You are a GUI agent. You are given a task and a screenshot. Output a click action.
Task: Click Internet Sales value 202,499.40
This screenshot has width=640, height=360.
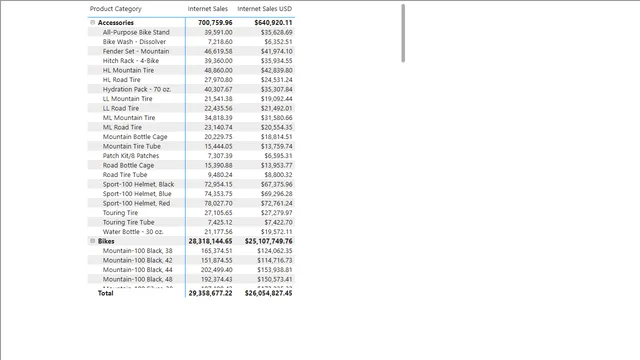click(x=217, y=269)
